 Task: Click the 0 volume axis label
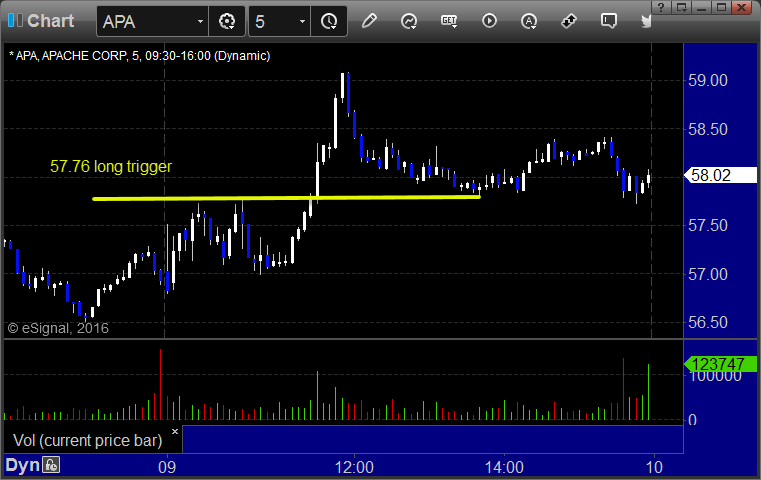click(693, 420)
